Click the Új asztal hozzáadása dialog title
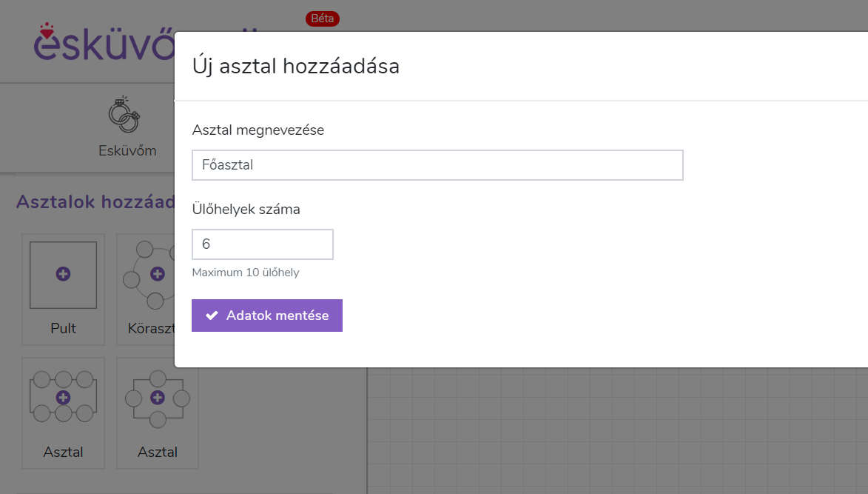This screenshot has width=868, height=494. pos(295,66)
